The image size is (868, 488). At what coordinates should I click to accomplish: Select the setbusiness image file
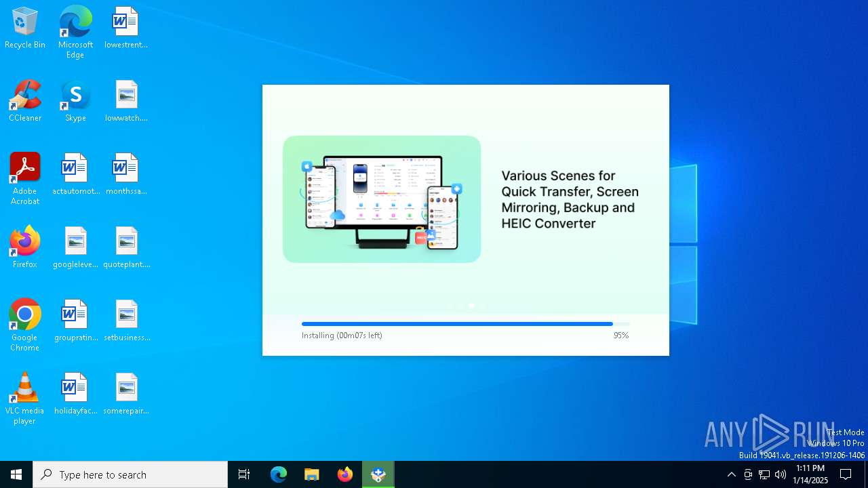coord(126,321)
